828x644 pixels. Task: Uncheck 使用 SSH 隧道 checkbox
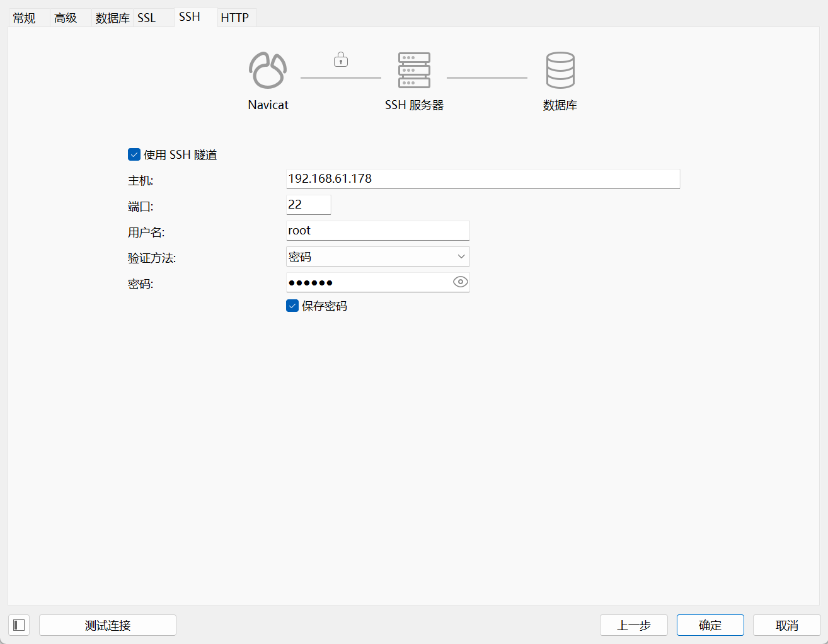(x=134, y=154)
